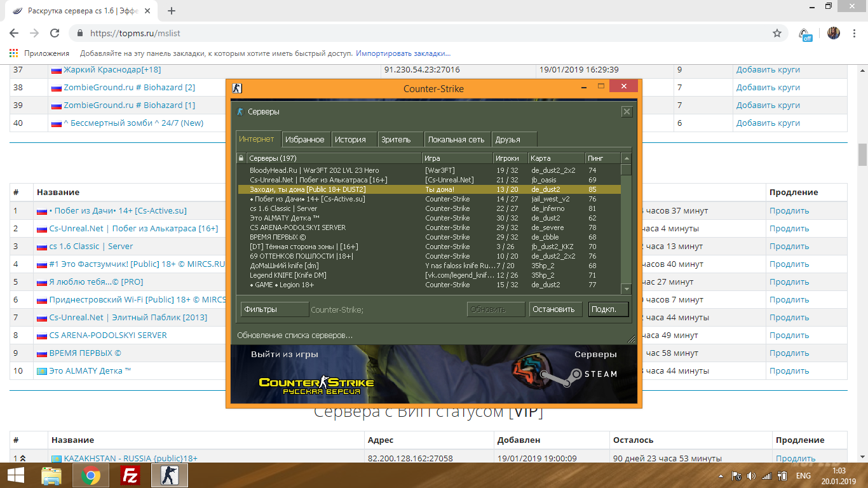Screen dimensions: 868x488
Task: Open the Фильтры button
Action: 275,309
